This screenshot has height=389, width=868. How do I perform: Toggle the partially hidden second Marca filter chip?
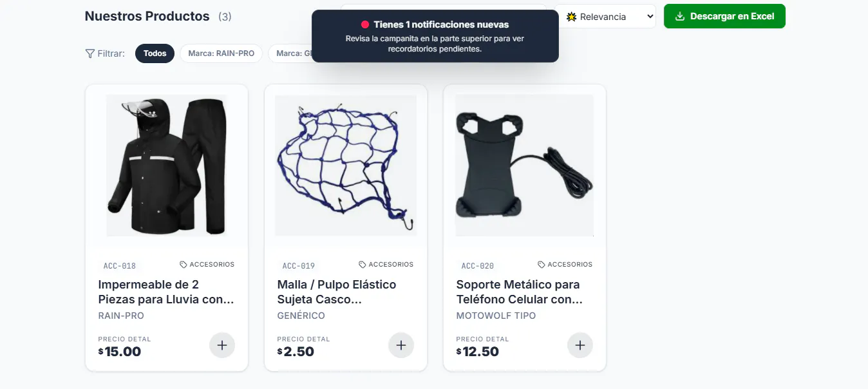290,53
